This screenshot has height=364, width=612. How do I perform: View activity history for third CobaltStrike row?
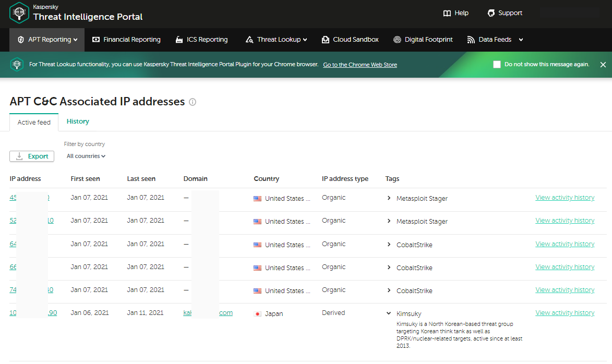tap(565, 290)
